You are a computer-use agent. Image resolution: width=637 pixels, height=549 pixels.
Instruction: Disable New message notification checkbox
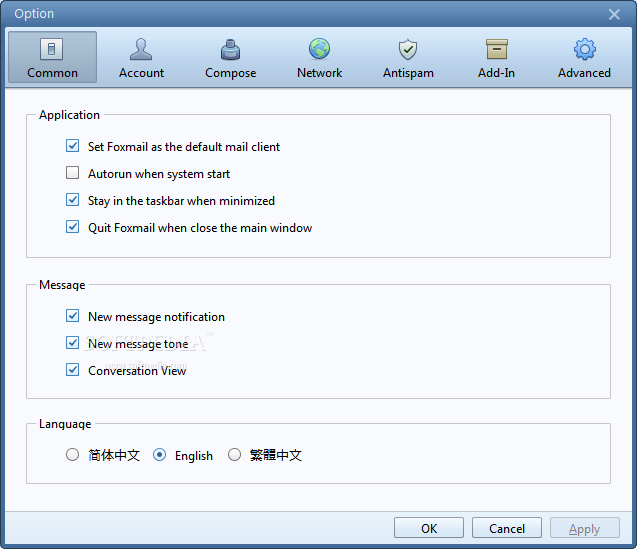(x=73, y=316)
